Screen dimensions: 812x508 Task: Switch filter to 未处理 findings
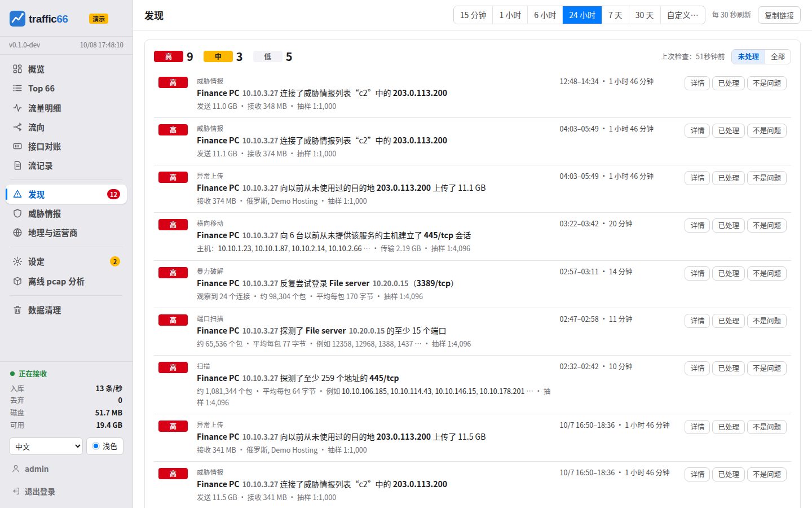748,56
